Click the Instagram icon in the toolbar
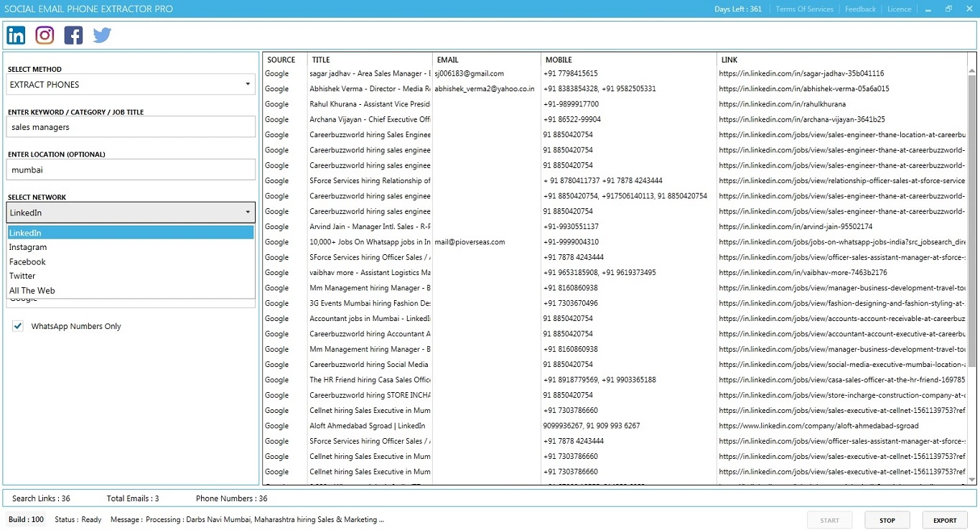This screenshot has height=530, width=980. (45, 35)
